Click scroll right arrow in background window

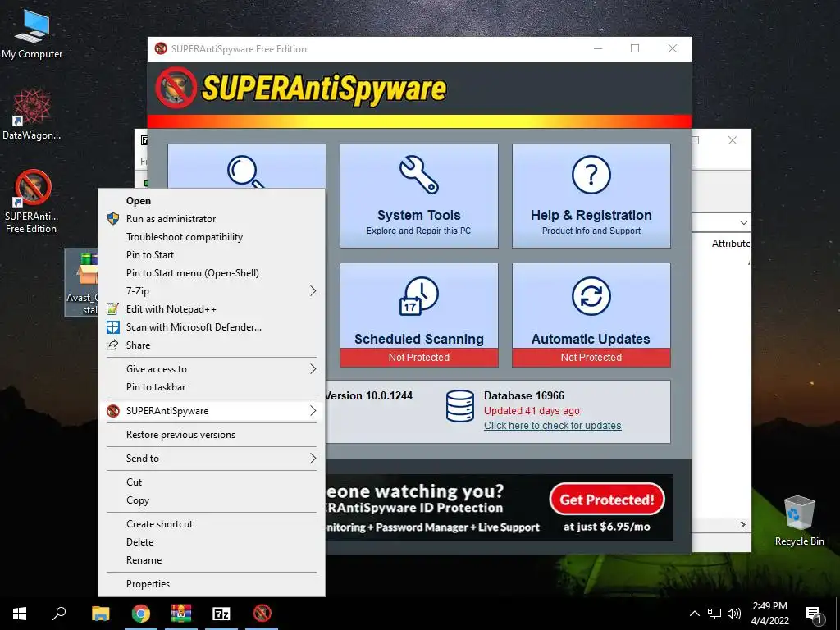(x=742, y=524)
